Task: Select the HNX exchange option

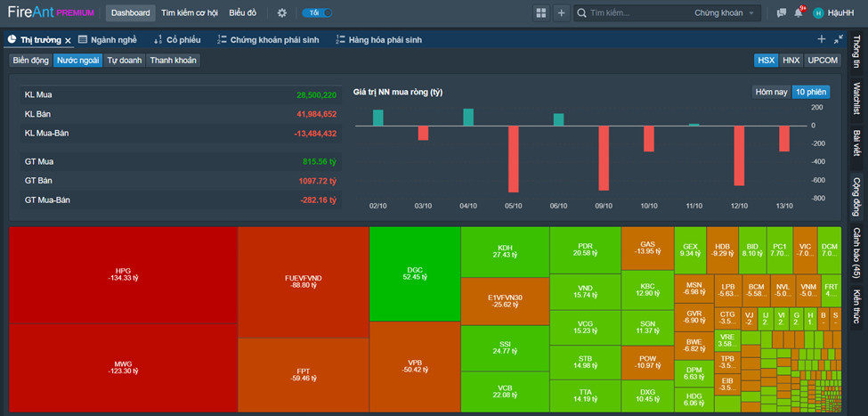Action: [x=791, y=61]
